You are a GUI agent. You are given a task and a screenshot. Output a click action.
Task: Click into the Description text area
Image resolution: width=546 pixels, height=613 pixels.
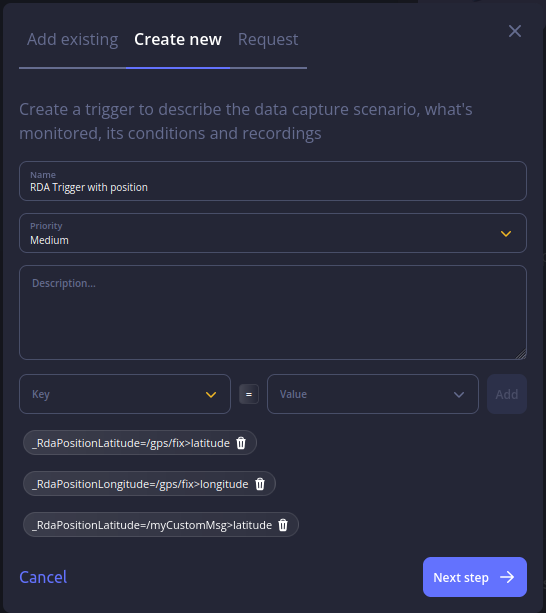click(273, 312)
